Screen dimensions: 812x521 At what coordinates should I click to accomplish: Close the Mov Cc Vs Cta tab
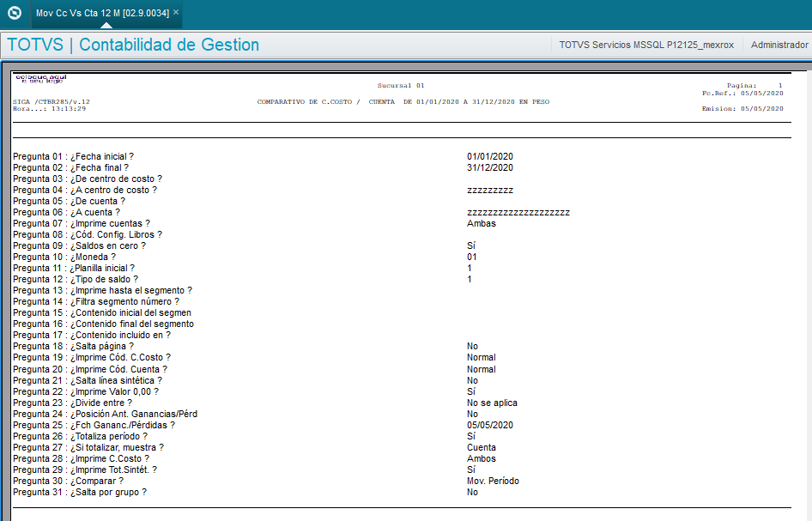click(176, 12)
